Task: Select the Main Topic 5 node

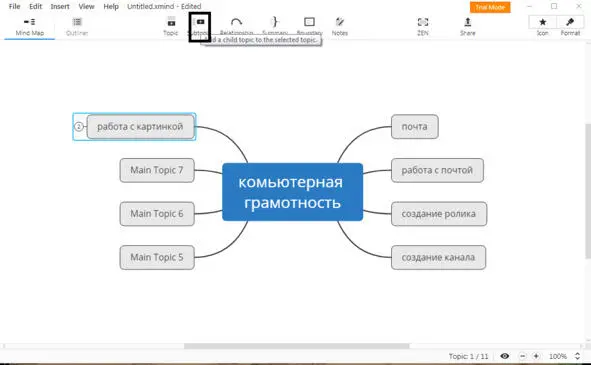Action: tap(157, 258)
